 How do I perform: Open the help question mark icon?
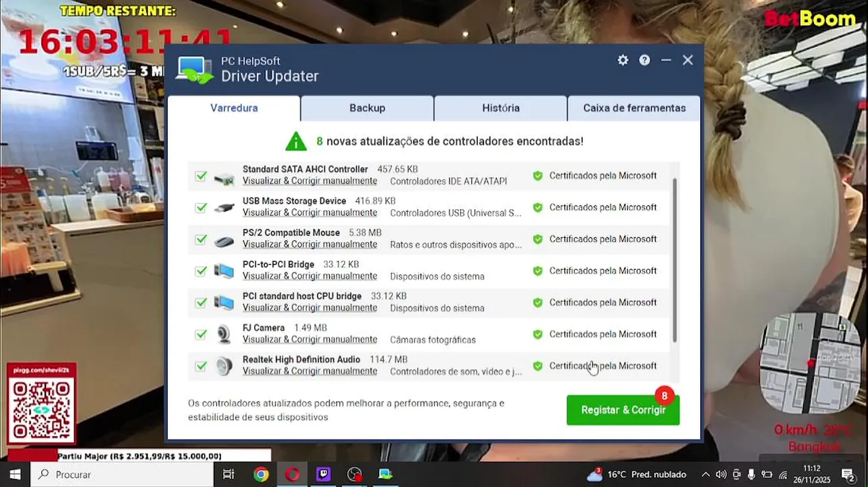click(645, 60)
